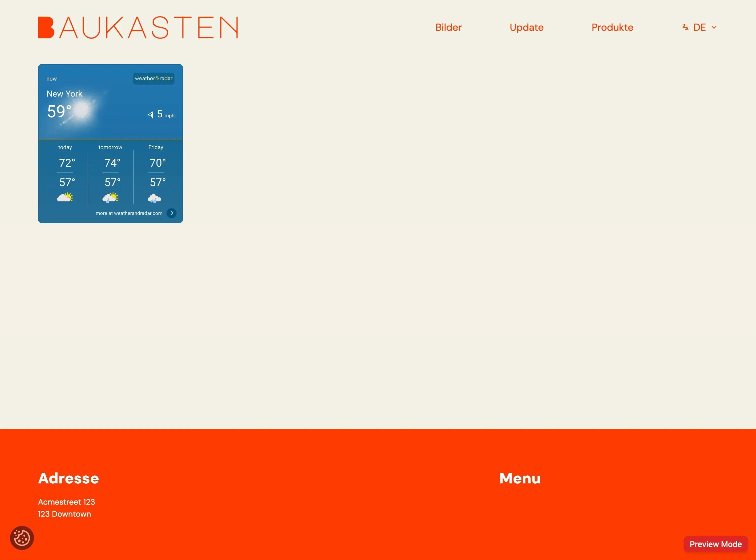Screen dimensions: 756x560
Task: Select Update in the top navigation
Action: (x=526, y=28)
